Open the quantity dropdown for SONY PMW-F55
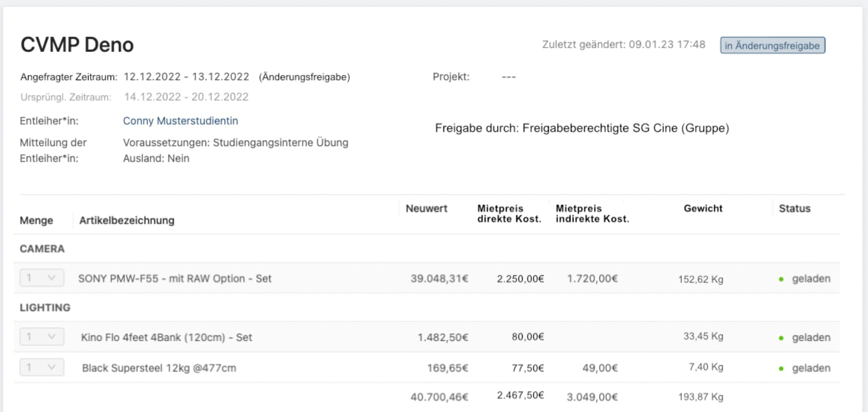This screenshot has height=412, width=868. (x=42, y=278)
